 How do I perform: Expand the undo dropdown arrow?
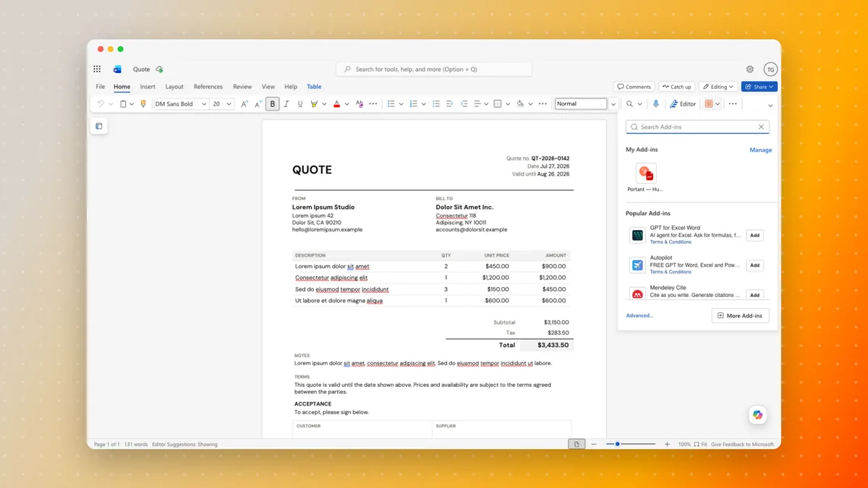111,104
